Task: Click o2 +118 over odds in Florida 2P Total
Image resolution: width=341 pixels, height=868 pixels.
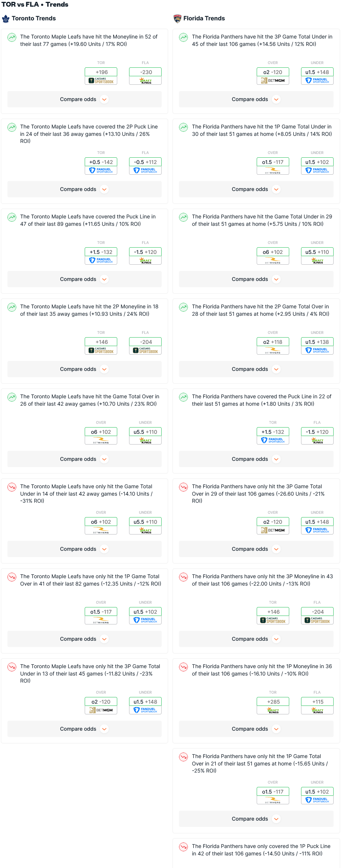Action: point(273,342)
